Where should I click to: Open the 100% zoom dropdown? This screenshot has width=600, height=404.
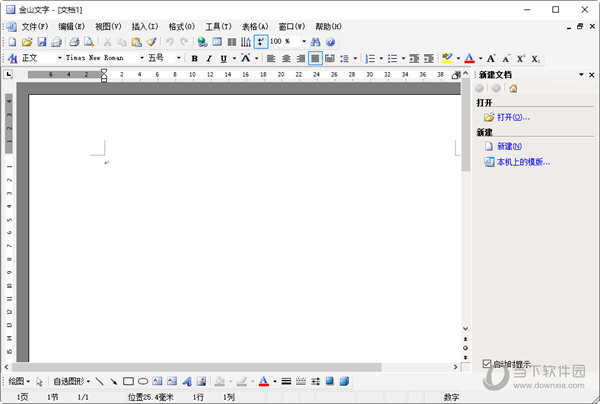304,41
